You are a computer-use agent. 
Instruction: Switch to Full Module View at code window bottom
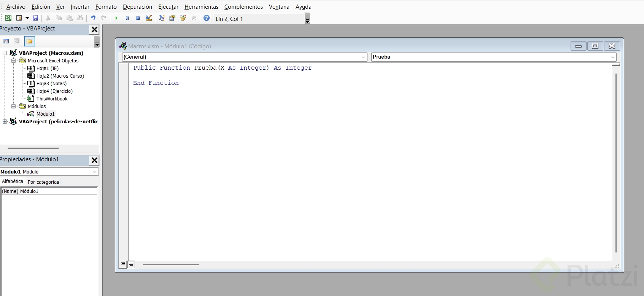tap(131, 264)
